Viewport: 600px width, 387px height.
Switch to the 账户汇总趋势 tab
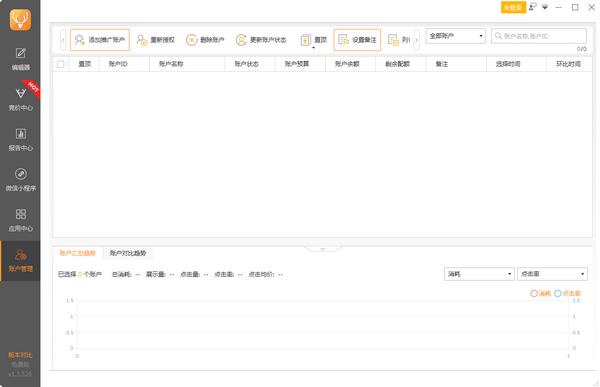(77, 253)
